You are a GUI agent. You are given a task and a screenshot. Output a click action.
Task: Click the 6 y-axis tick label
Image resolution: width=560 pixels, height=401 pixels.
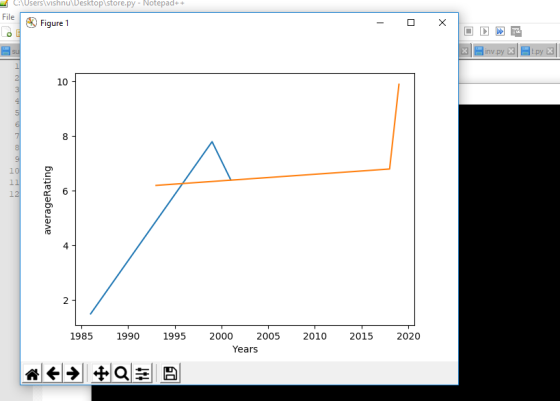pos(65,191)
